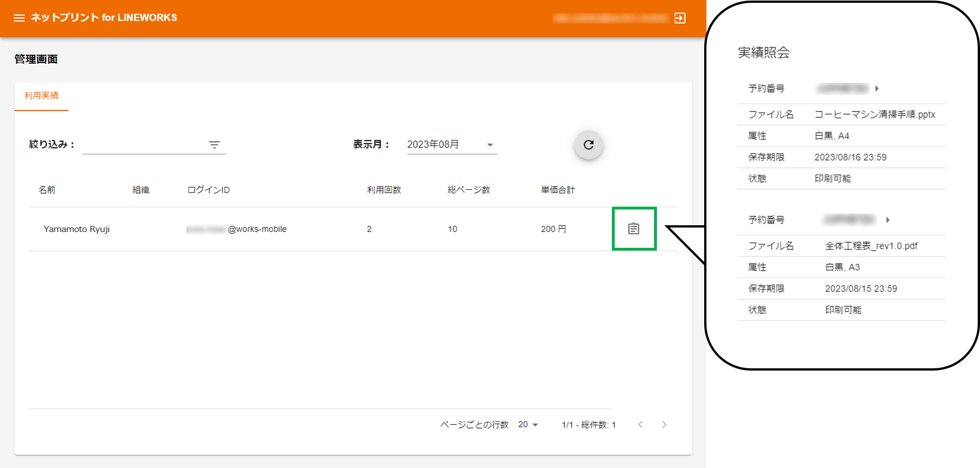Expand first 予約番号 arrow
Viewport: 980px width, 468px height.
[x=877, y=88]
